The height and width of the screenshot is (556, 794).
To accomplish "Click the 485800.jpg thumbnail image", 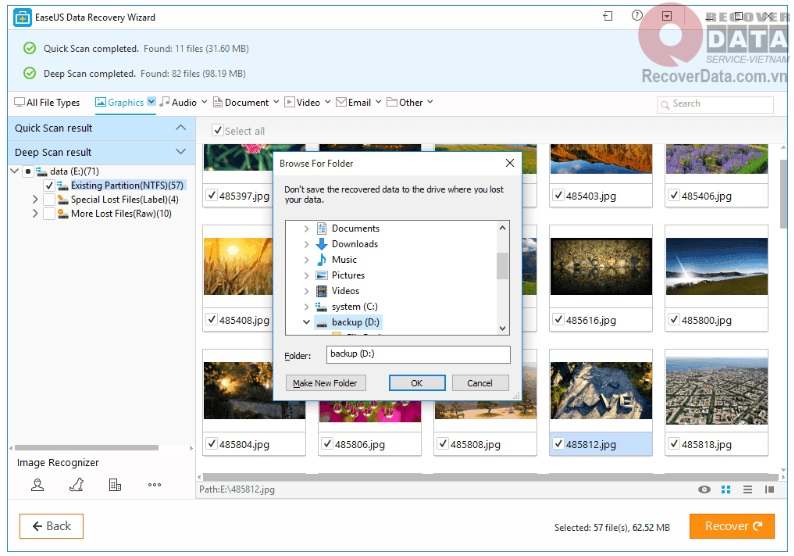I will pyautogui.click(x=717, y=266).
